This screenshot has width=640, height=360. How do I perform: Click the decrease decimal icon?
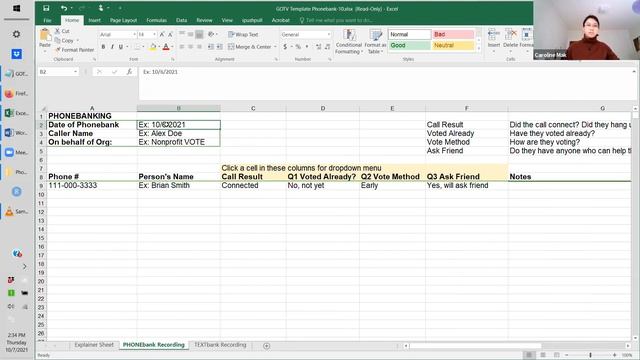point(327,47)
